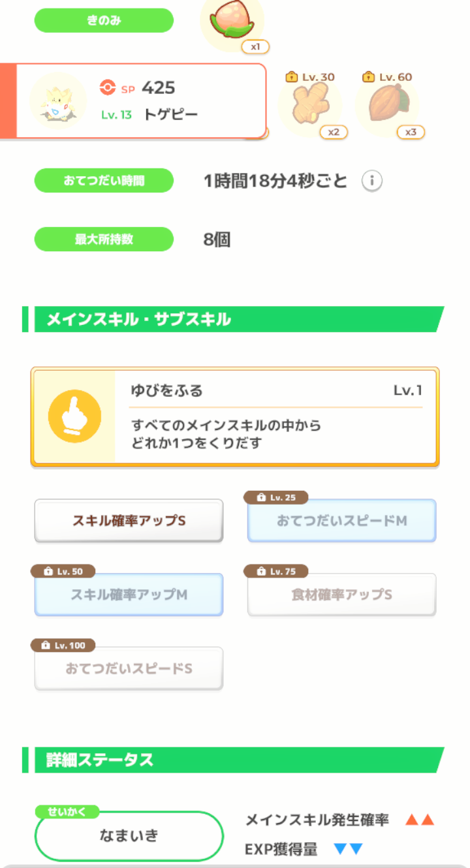Tap the info icon beside おてつだい時間
The height and width of the screenshot is (868, 470).
[x=371, y=181]
